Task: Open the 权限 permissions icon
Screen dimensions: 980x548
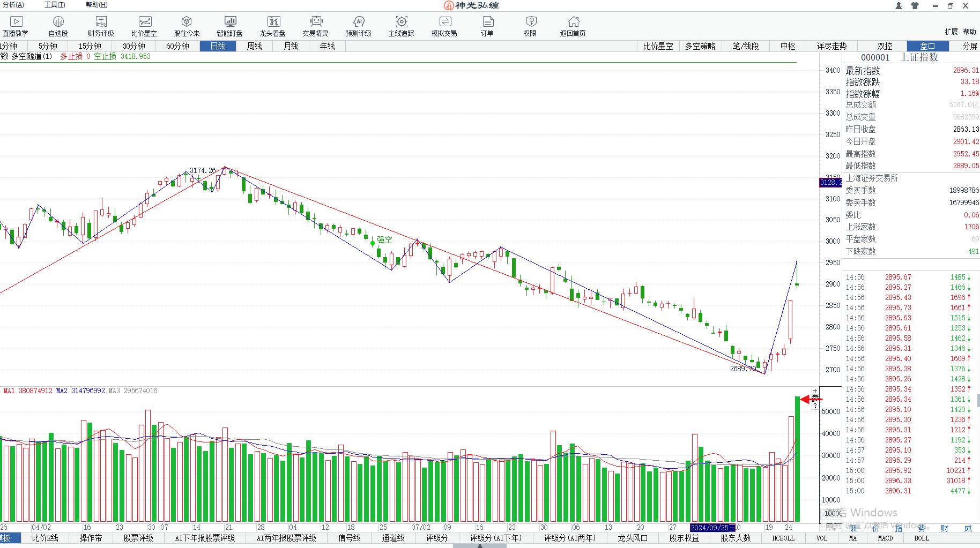Action: [x=530, y=26]
